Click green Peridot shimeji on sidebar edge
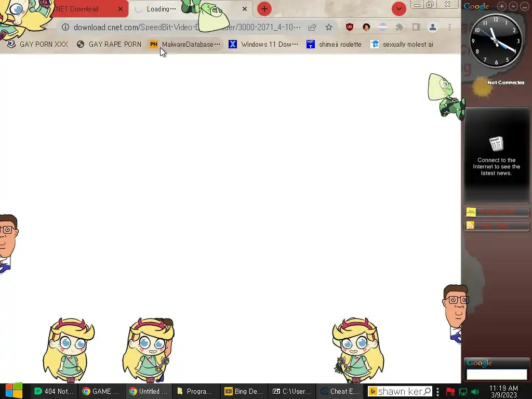Viewport: 532px width, 399px height. (x=446, y=96)
